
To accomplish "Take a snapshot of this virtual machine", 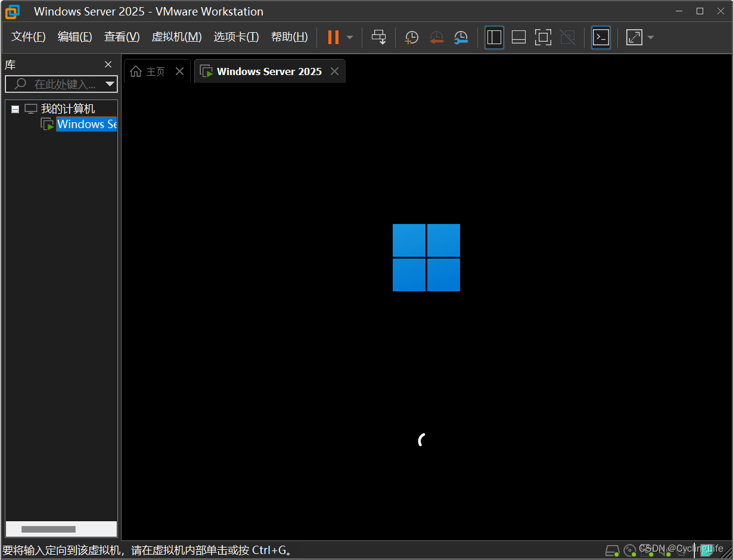I will pyautogui.click(x=411, y=38).
